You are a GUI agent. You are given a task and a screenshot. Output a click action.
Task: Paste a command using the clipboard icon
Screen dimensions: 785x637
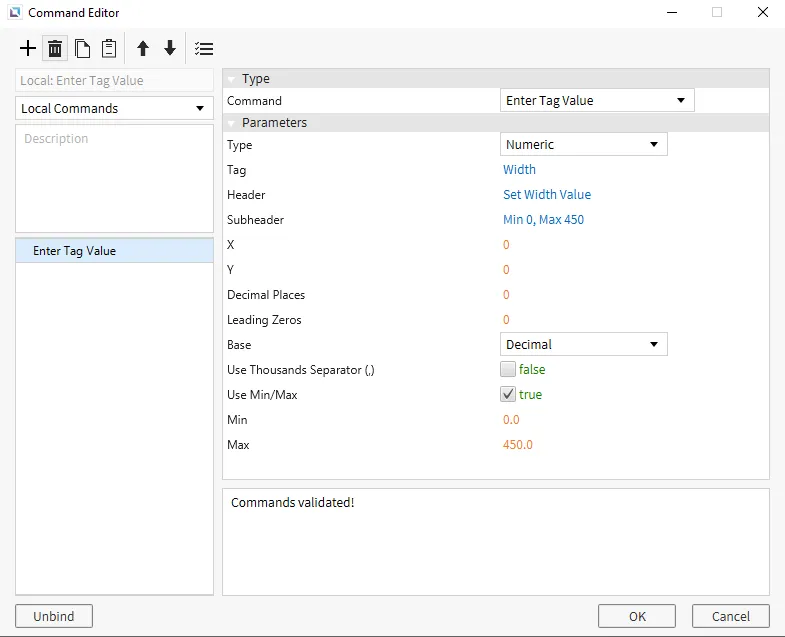click(x=109, y=49)
